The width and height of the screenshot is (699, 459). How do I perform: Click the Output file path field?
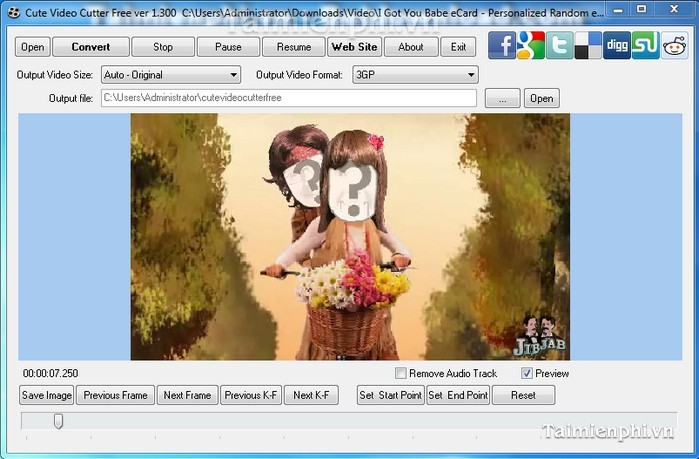[289, 98]
